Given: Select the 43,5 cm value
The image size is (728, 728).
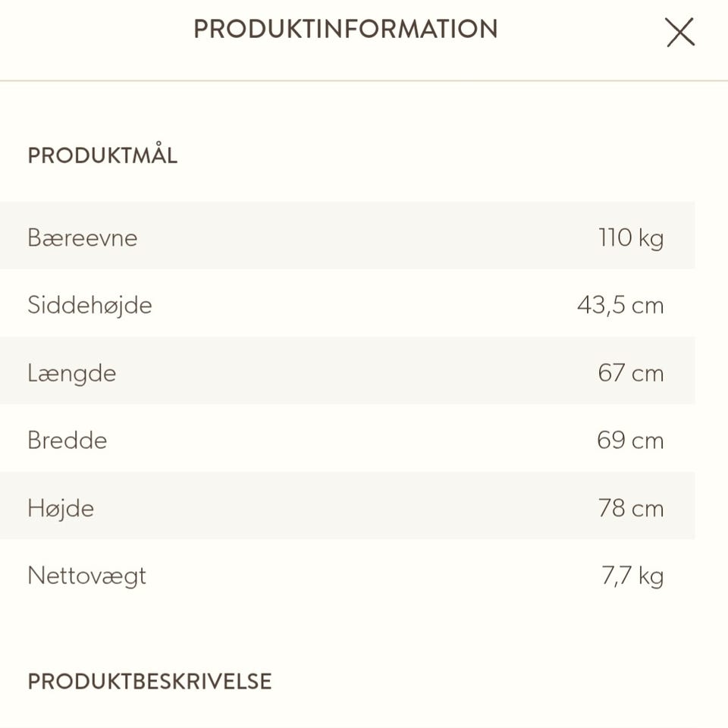Looking at the screenshot, I should [x=620, y=306].
